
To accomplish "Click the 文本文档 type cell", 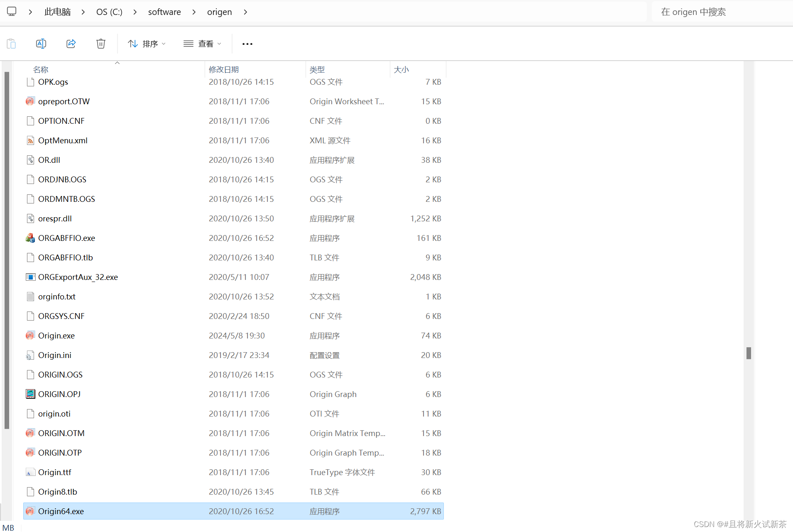I will point(325,297).
